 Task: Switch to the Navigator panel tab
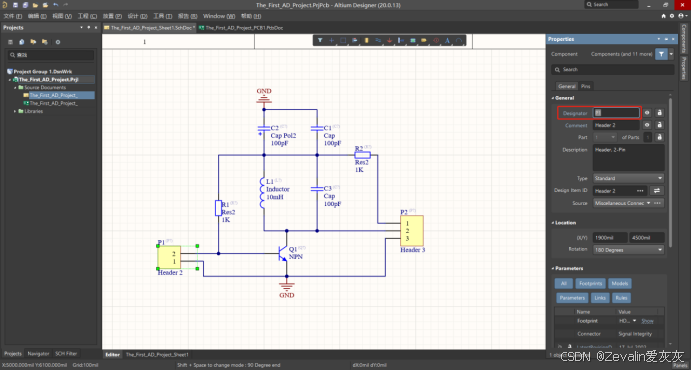point(38,353)
